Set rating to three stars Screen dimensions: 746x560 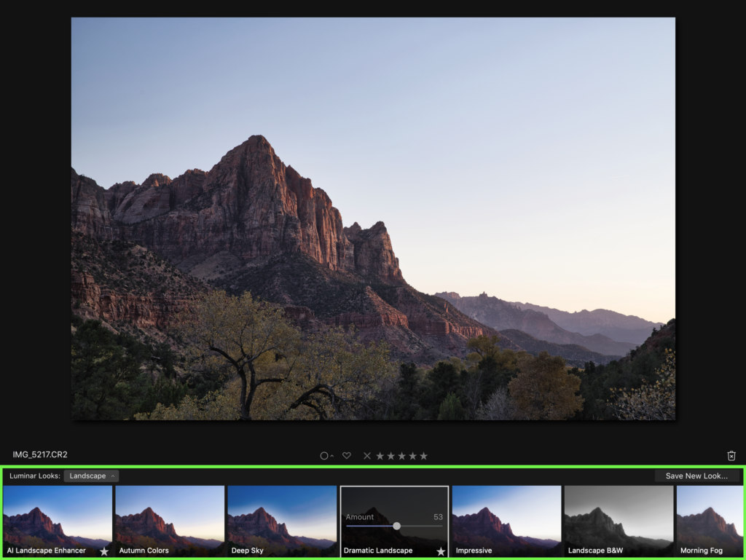point(402,455)
